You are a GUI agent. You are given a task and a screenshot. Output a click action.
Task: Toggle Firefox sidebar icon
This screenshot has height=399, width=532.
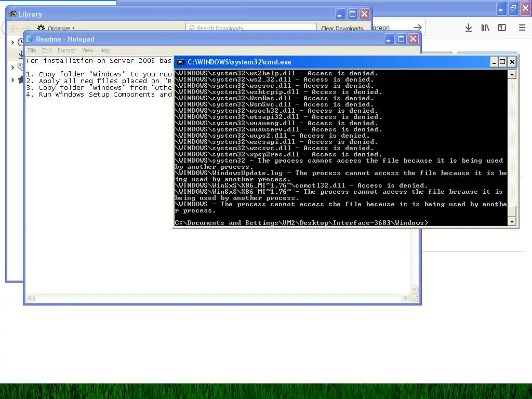[x=502, y=28]
